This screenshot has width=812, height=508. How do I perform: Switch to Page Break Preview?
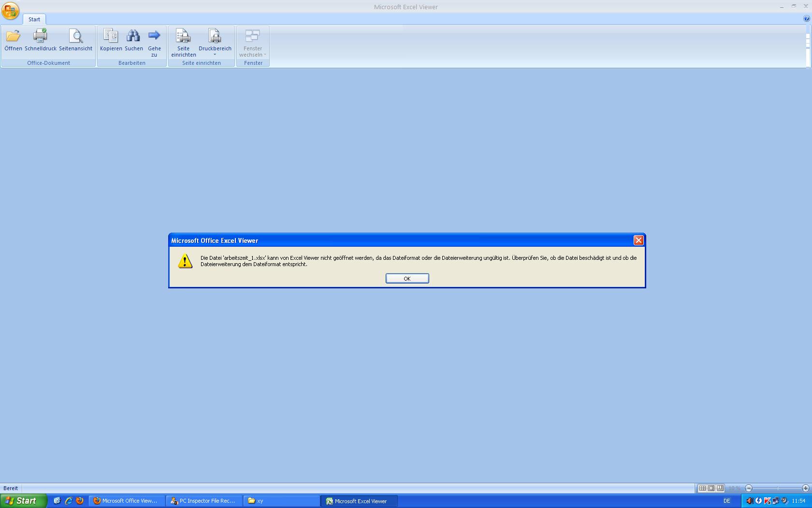point(720,488)
